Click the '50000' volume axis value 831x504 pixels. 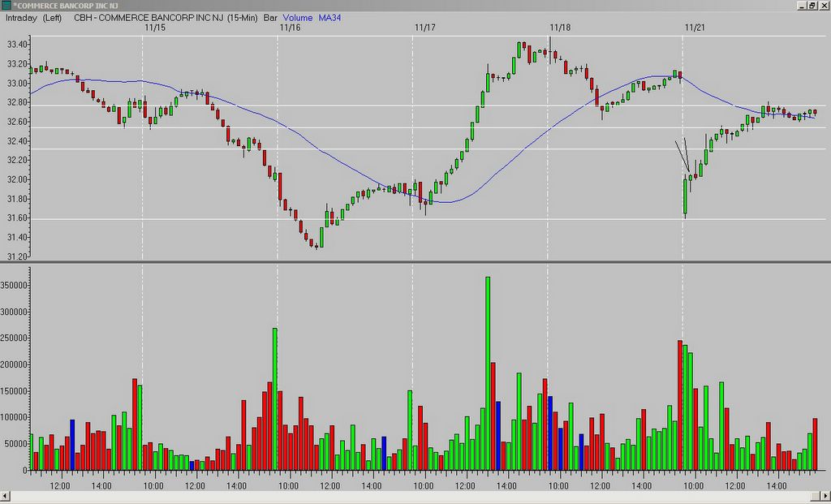(x=16, y=444)
